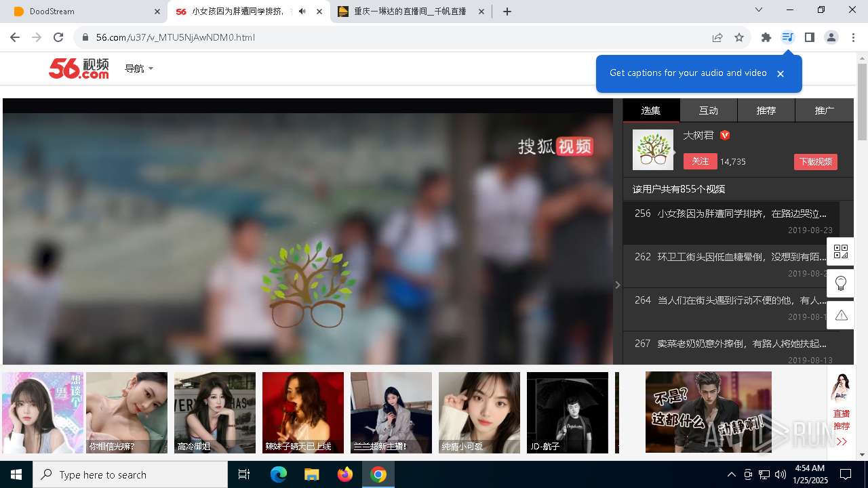Go back in browser history
The width and height of the screenshot is (868, 488).
(x=15, y=37)
